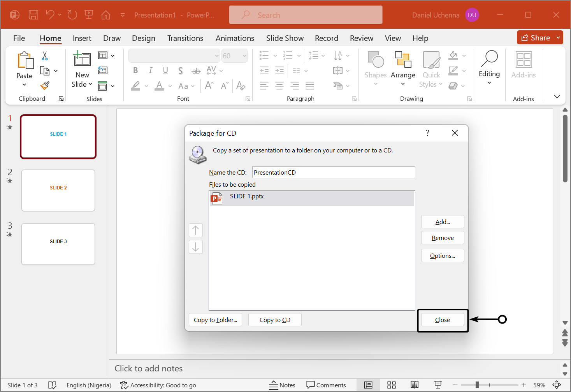Image resolution: width=571 pixels, height=392 pixels.
Task: Switch to Slide Sorter view in status bar
Action: click(x=391, y=385)
